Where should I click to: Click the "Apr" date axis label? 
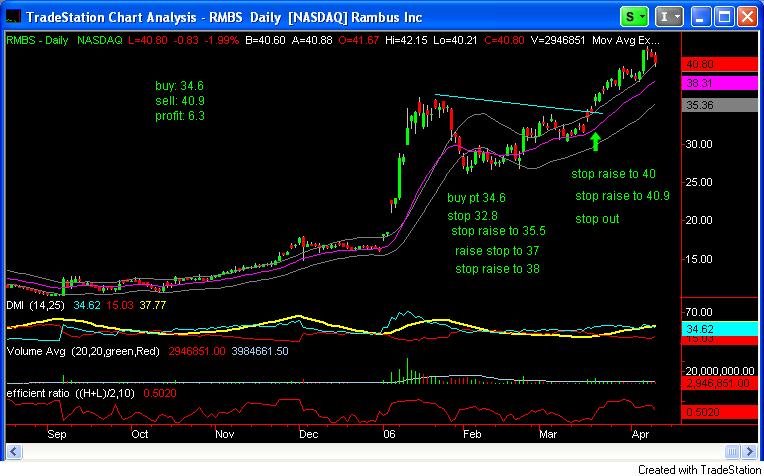click(x=639, y=434)
